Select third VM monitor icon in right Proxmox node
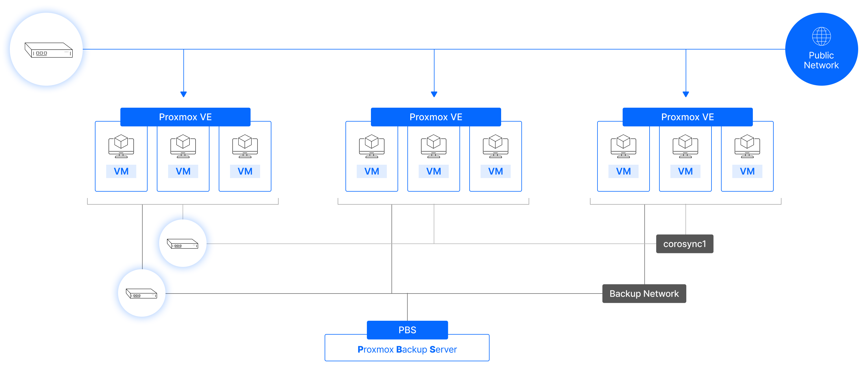The width and height of the screenshot is (868, 374). [747, 146]
